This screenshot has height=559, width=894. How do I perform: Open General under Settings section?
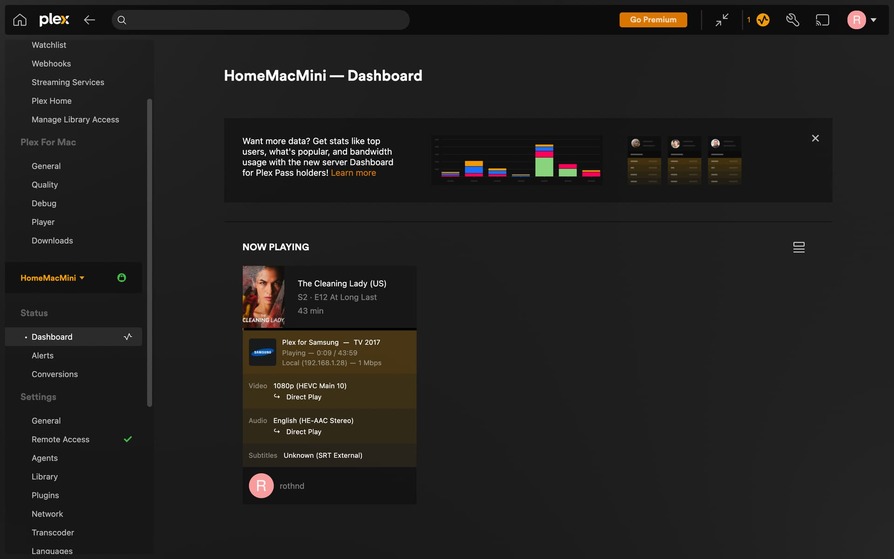tap(46, 421)
